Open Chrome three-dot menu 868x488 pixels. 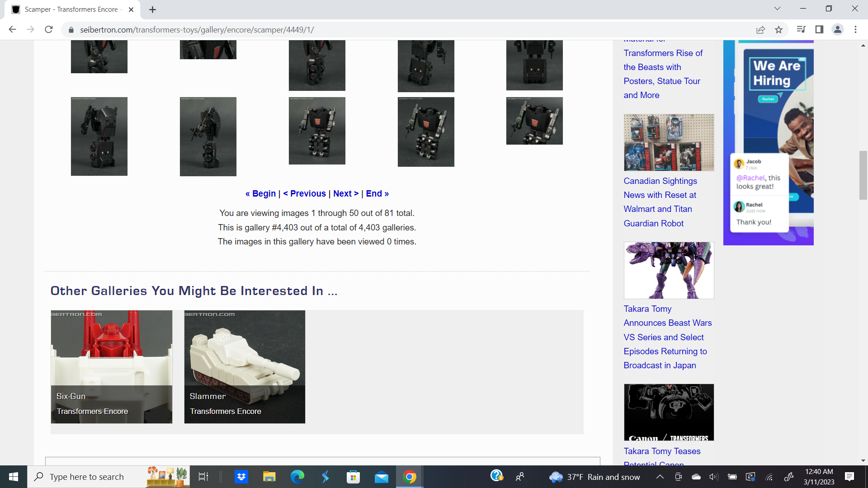855,29
